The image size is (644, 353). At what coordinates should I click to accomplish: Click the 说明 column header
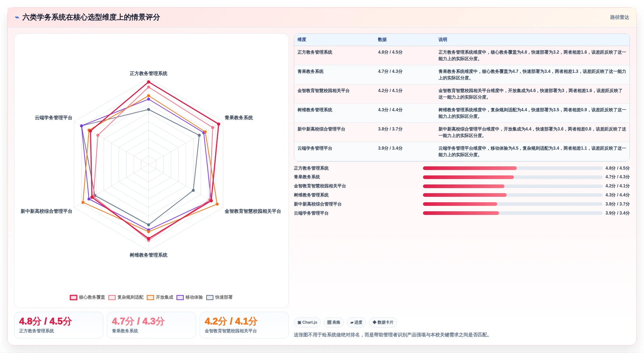[x=443, y=40]
